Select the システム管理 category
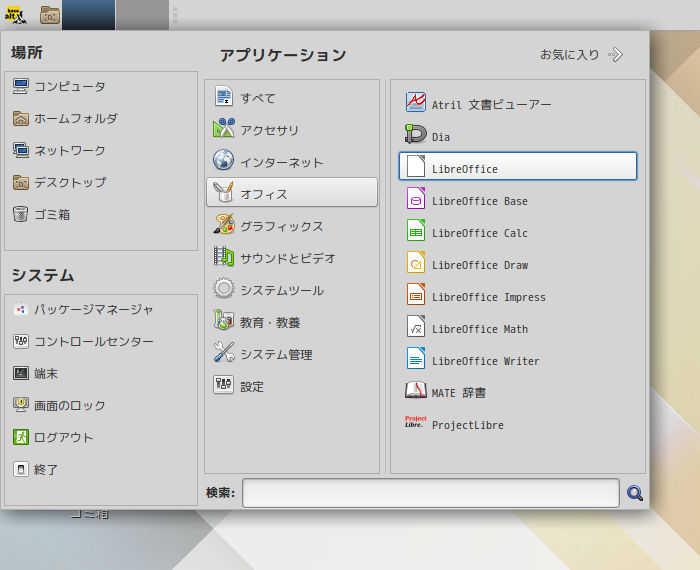Viewport: 700px width, 570px height. (292, 354)
